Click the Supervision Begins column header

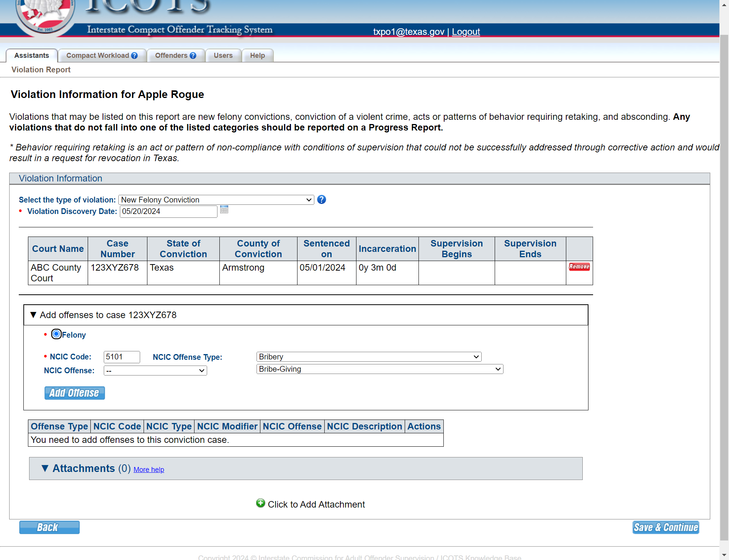tap(457, 249)
